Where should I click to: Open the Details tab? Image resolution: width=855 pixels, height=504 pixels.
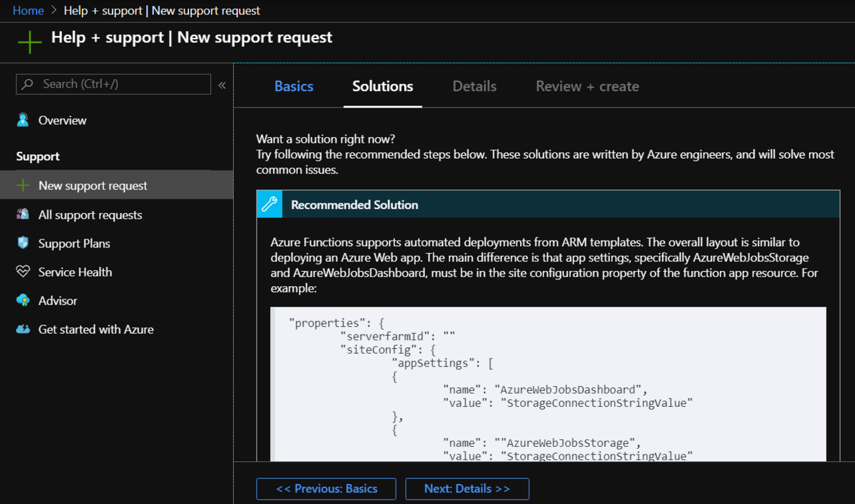(474, 86)
